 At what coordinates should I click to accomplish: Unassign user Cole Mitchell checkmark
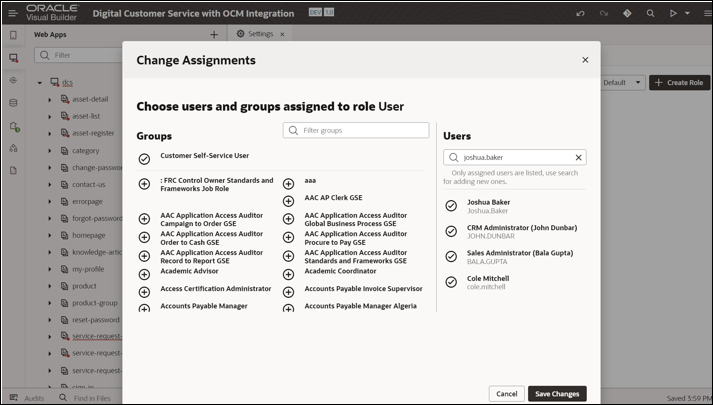(451, 282)
